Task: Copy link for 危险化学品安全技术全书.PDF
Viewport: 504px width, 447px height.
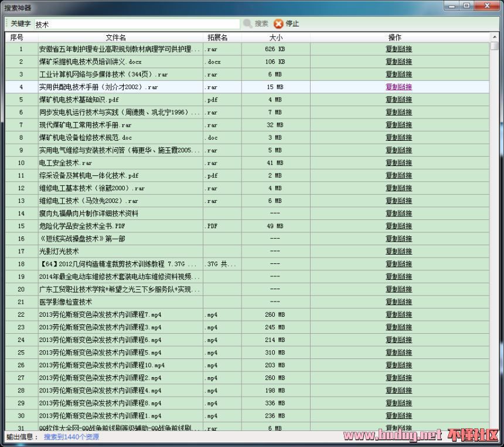Action: (399, 226)
